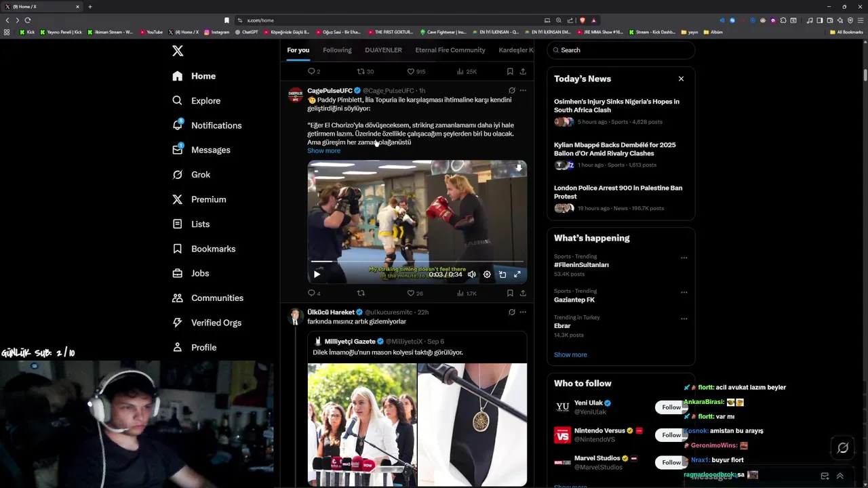Open the floating Grok button
The height and width of the screenshot is (488, 868).
coord(843,448)
